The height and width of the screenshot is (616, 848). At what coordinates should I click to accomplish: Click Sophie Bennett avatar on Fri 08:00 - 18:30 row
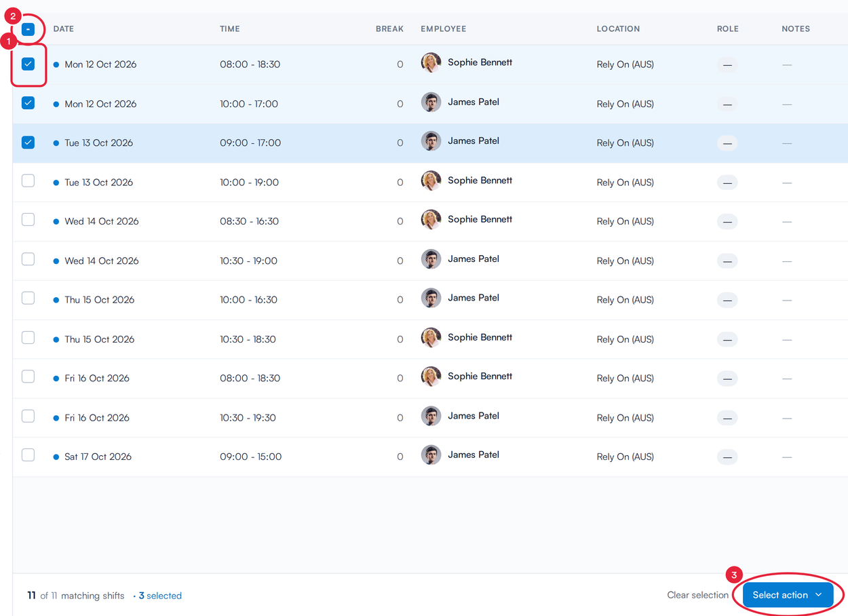pyautogui.click(x=431, y=377)
